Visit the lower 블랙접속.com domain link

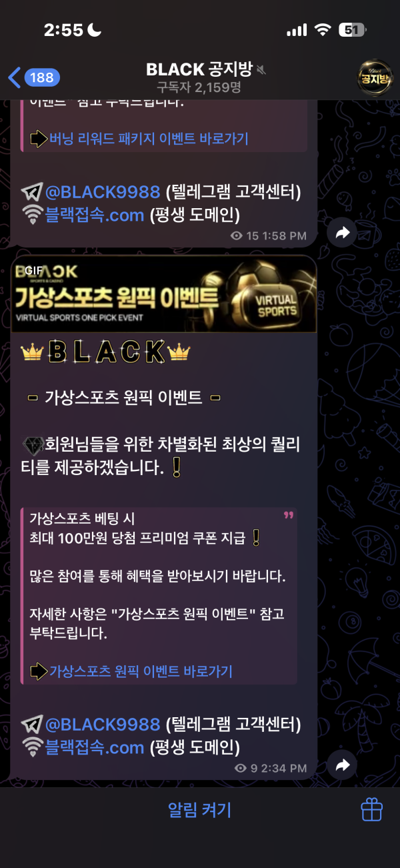tap(94, 747)
